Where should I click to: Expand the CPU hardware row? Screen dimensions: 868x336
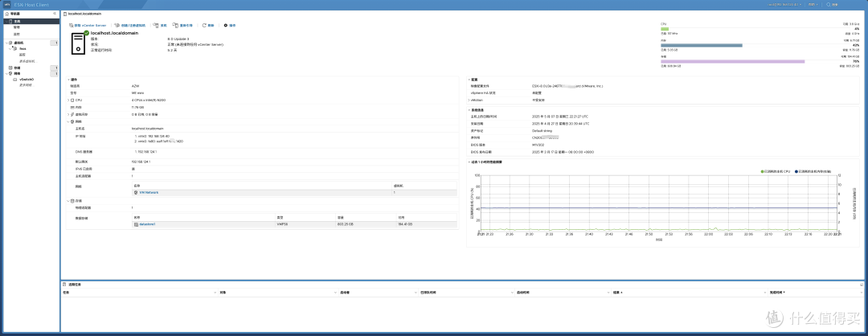click(x=68, y=100)
